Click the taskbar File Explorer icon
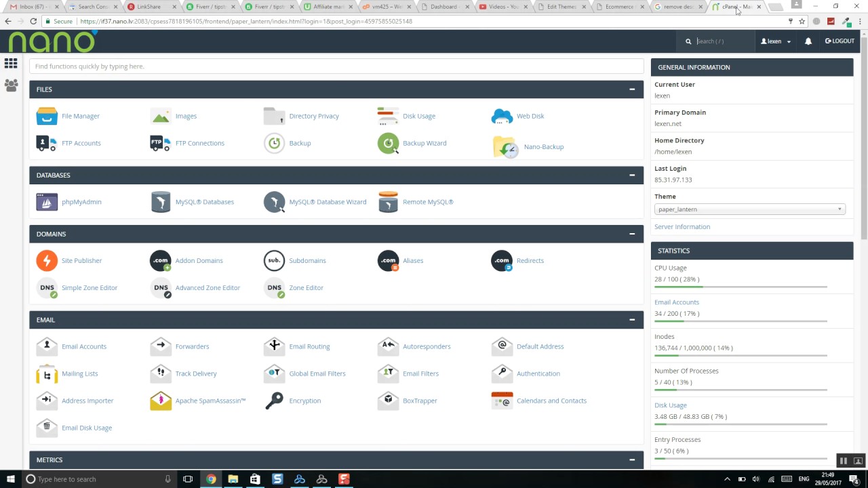 233,479
